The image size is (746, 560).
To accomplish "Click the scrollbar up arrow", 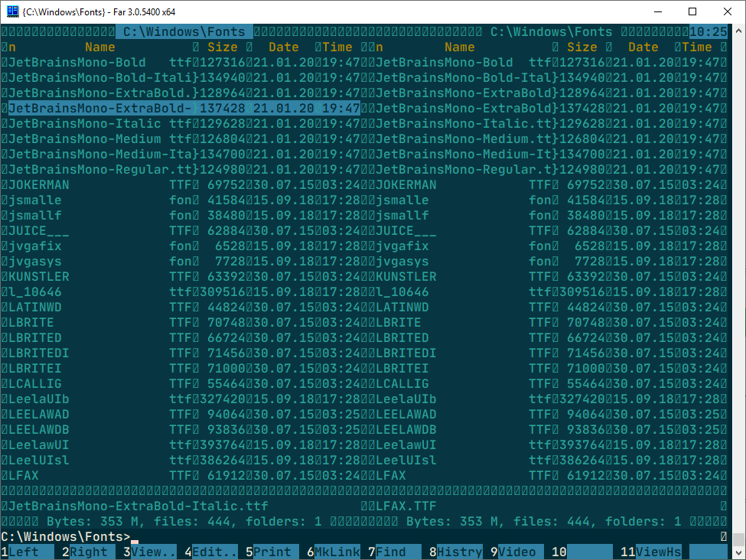I will tap(738, 31).
